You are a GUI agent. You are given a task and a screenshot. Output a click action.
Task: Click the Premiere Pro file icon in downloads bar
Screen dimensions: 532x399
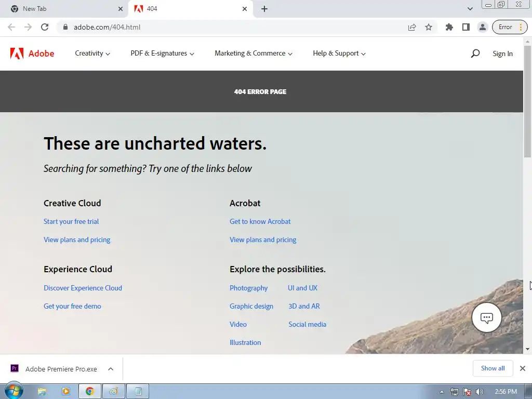15,368
